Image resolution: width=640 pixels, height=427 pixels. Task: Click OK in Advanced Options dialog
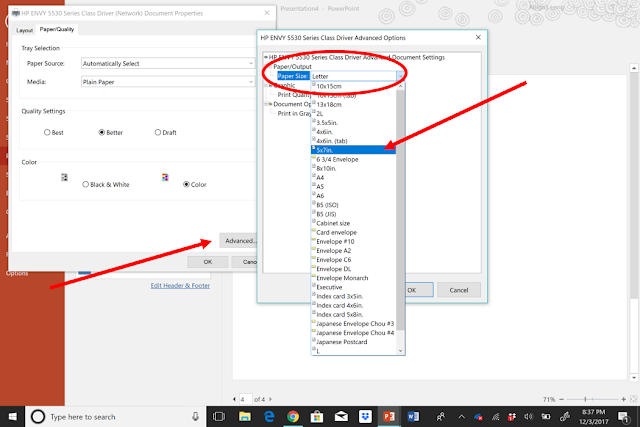(418, 290)
